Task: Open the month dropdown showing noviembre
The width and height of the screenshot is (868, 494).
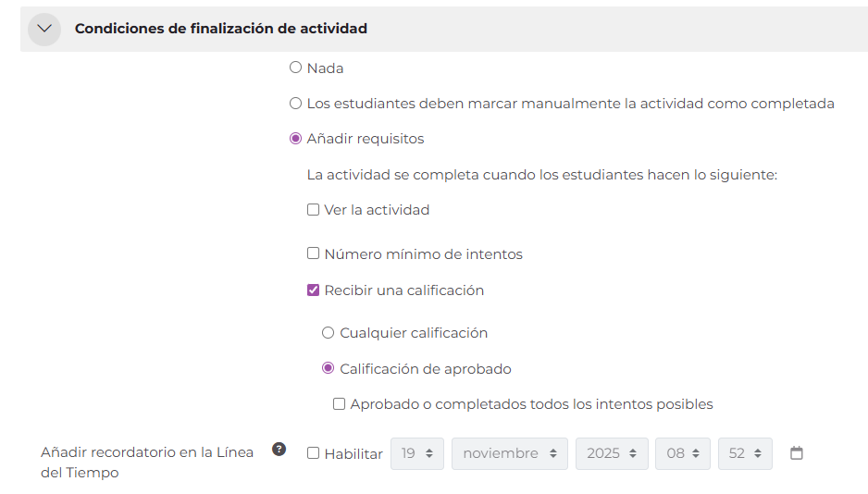Action: tap(509, 453)
